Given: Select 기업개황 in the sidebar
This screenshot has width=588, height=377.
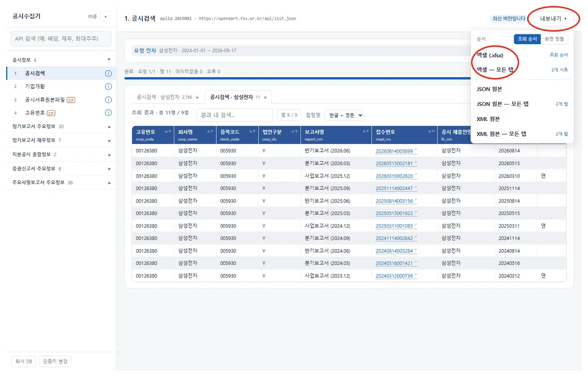Looking at the screenshot, I should (35, 87).
